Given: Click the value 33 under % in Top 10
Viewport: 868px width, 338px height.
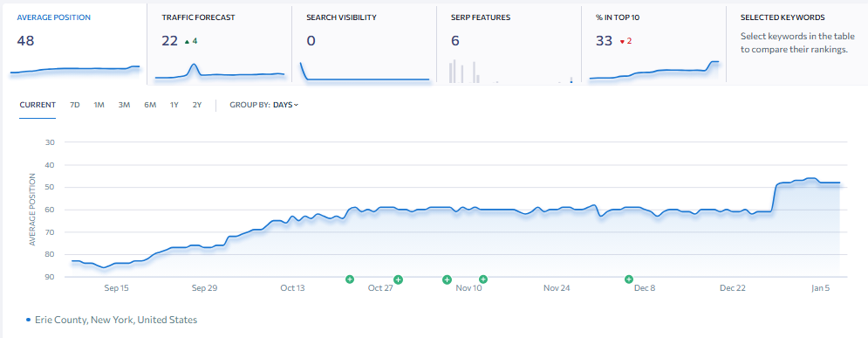Looking at the screenshot, I should click(604, 40).
